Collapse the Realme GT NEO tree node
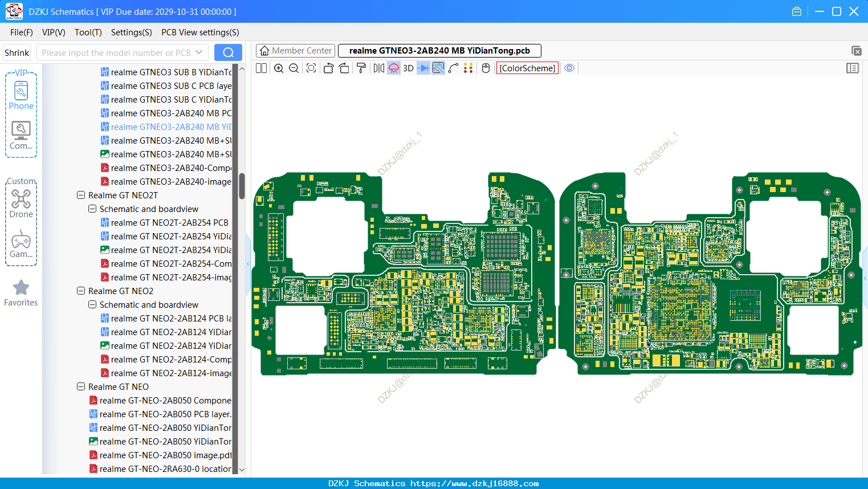Image resolution: width=868 pixels, height=489 pixels. (81, 386)
